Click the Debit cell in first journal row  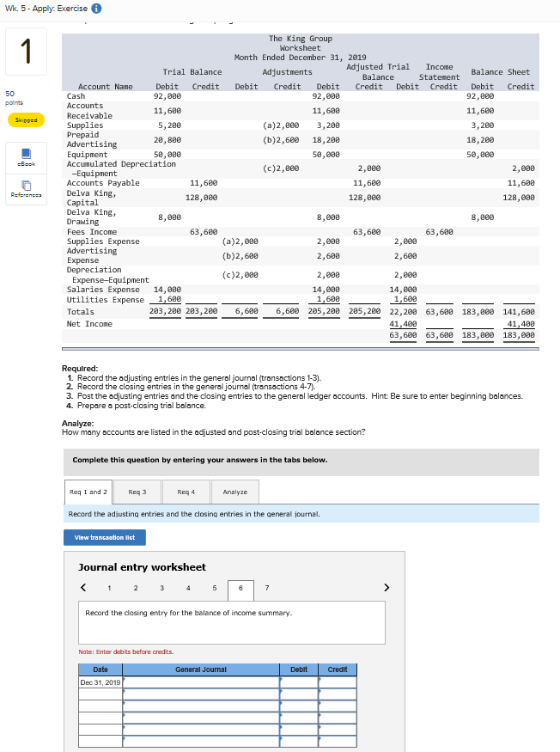coord(299,682)
